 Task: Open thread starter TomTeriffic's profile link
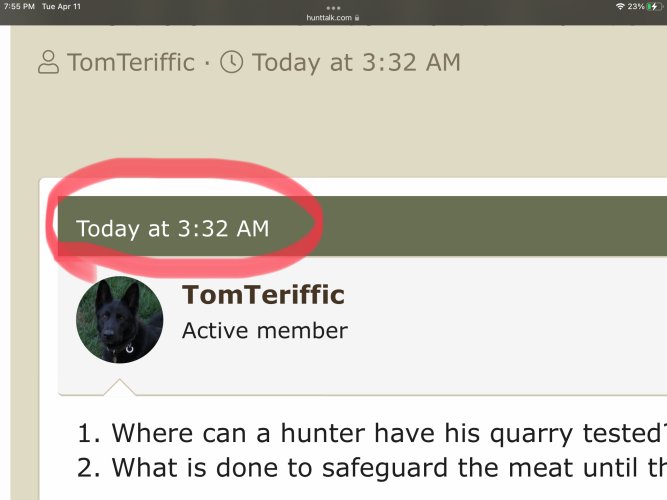tap(131, 62)
